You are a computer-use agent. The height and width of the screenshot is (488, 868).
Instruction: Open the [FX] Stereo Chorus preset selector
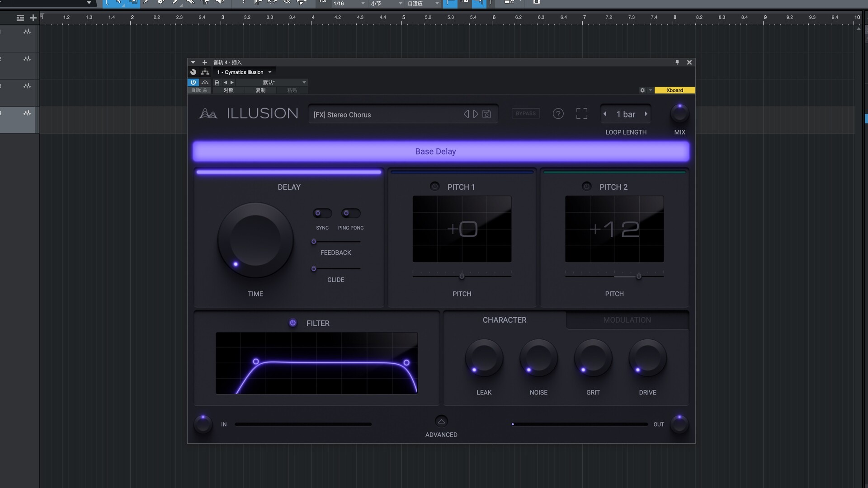point(403,114)
